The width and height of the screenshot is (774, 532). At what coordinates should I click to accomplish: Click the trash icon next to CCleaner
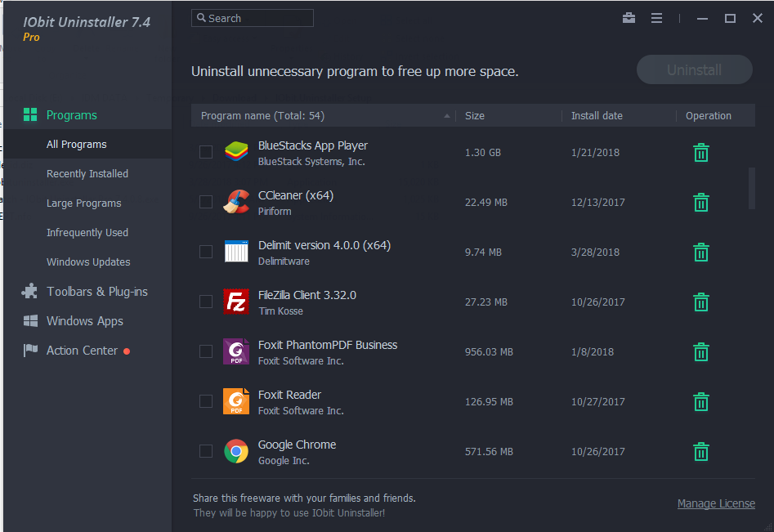click(x=700, y=202)
